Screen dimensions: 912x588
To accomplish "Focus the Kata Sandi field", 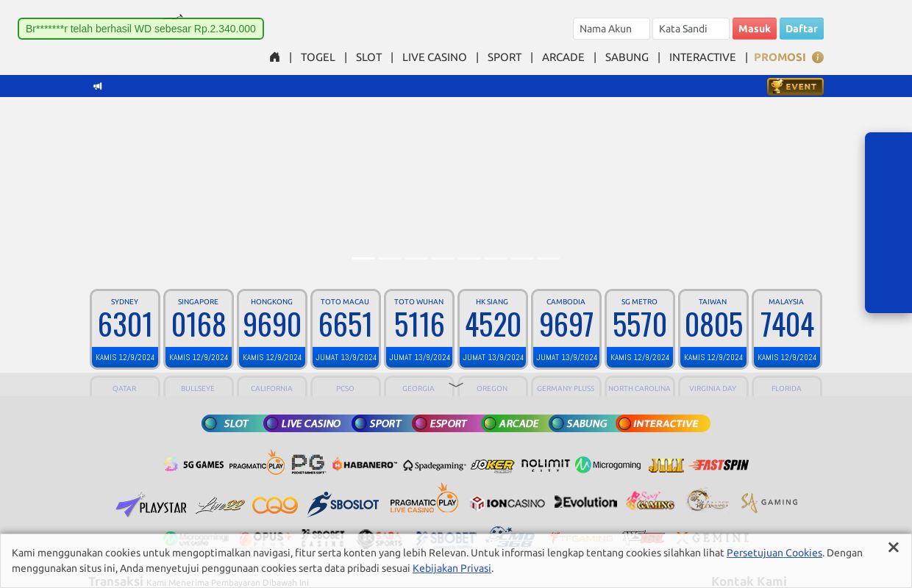I will click(x=691, y=29).
